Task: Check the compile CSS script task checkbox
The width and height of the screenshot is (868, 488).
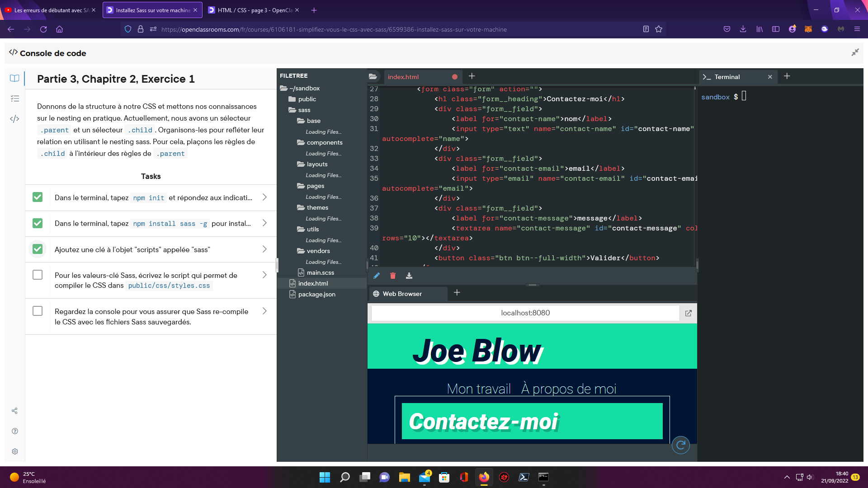Action: pos(38,275)
